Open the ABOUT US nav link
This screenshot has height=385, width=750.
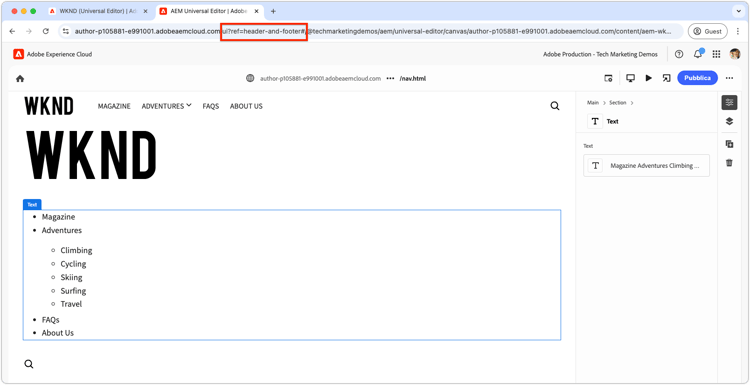pos(246,106)
